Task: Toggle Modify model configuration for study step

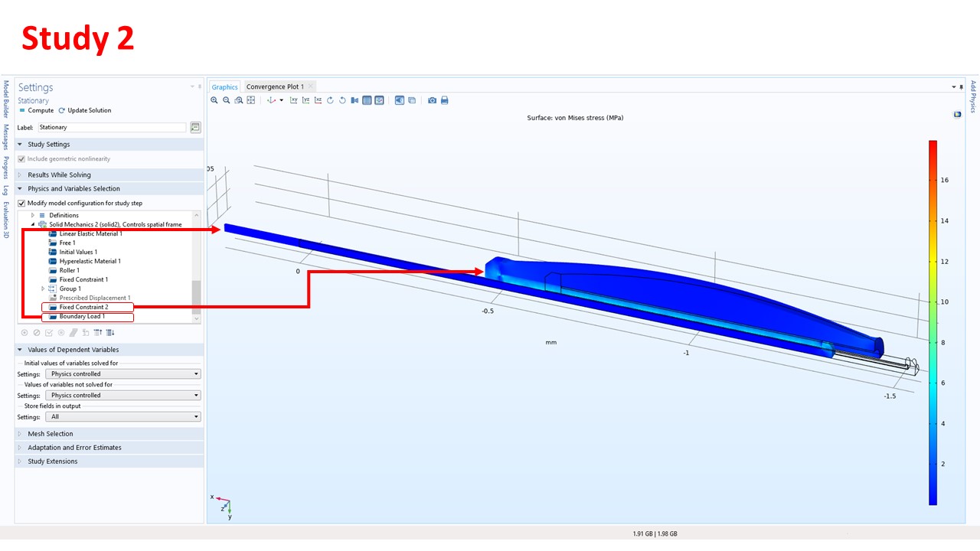Action: pyautogui.click(x=21, y=203)
